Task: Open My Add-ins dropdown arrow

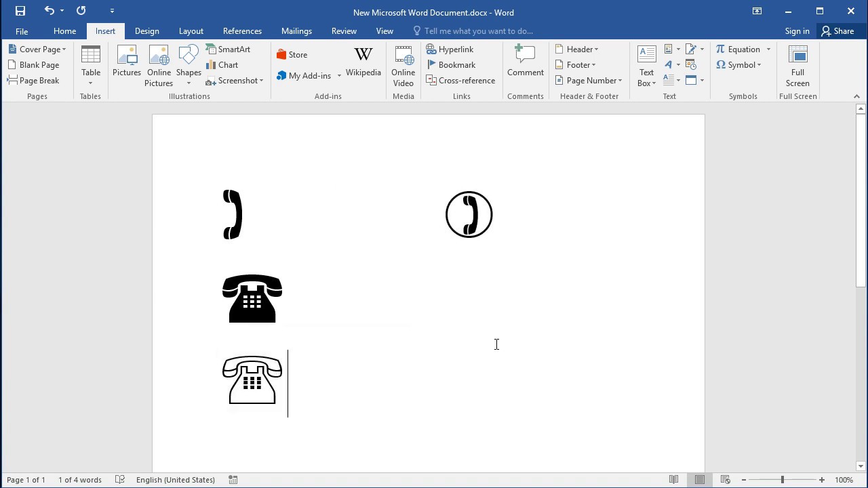Action: [x=339, y=76]
